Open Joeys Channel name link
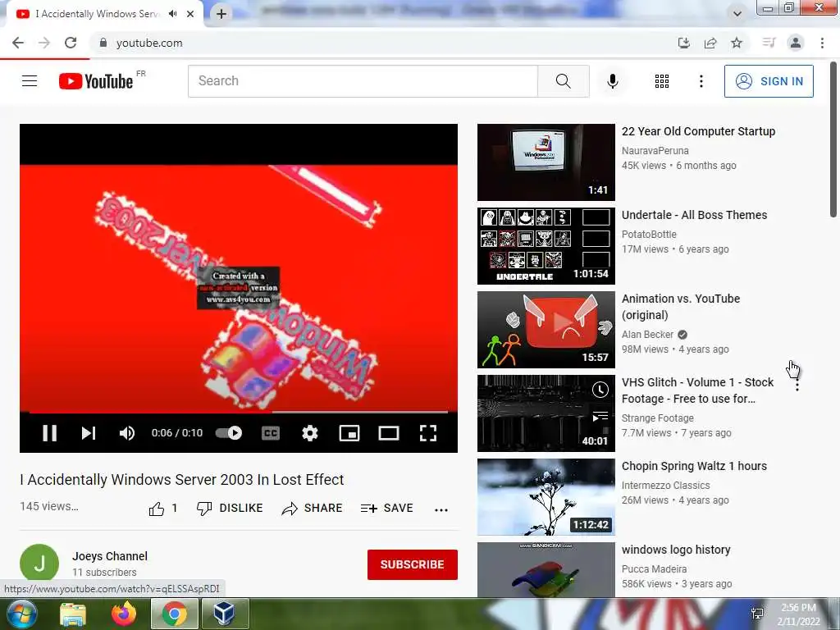Screen dimensions: 840x630 (x=110, y=556)
